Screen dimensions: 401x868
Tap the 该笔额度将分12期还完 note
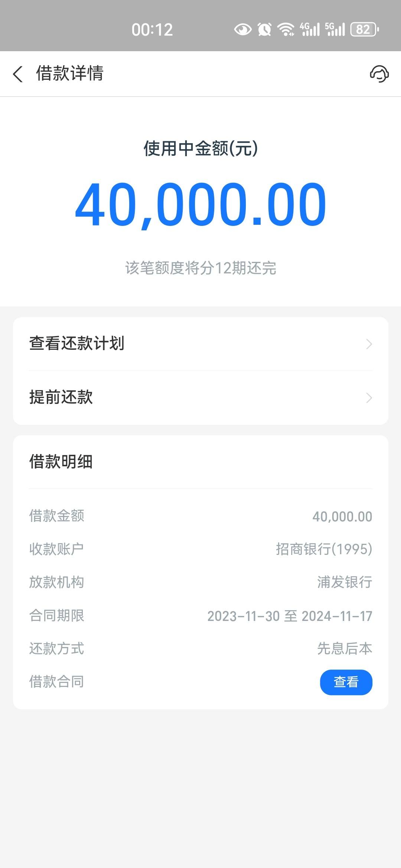coord(200,268)
